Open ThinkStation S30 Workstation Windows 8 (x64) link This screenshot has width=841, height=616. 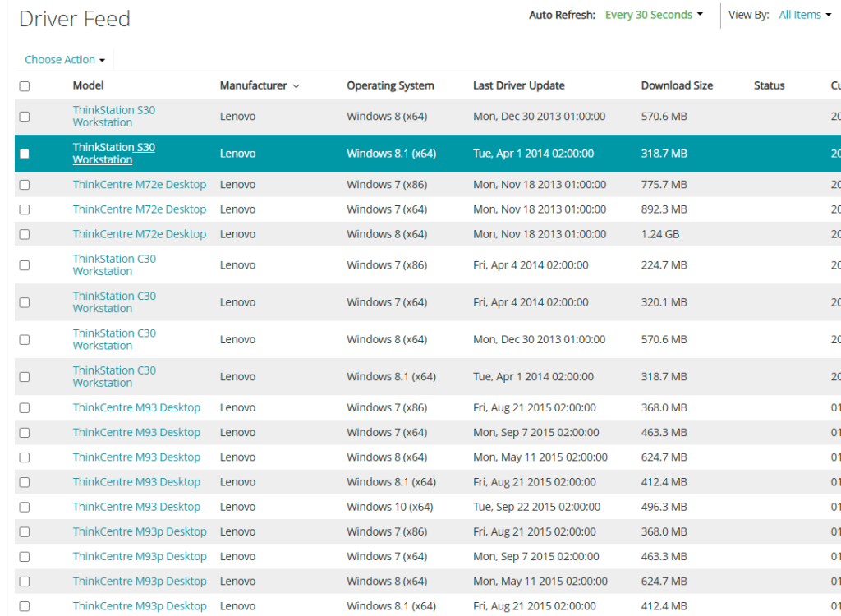pyautogui.click(x=113, y=117)
